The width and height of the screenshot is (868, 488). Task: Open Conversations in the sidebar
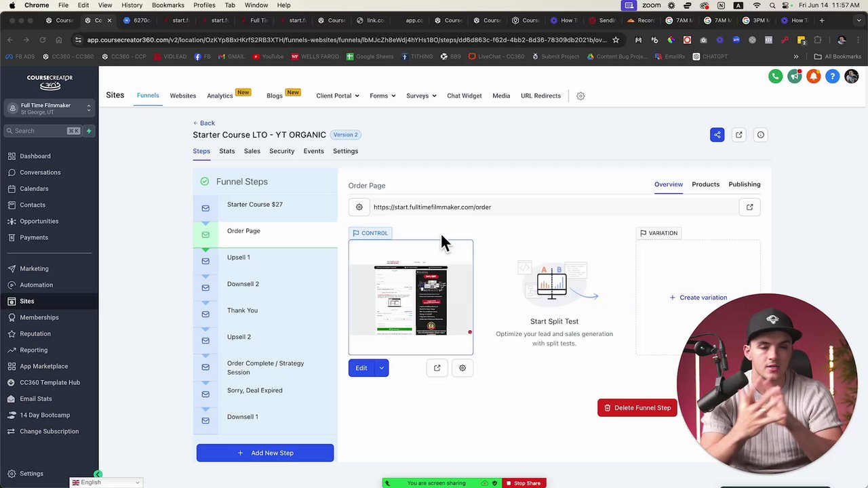pyautogui.click(x=40, y=173)
